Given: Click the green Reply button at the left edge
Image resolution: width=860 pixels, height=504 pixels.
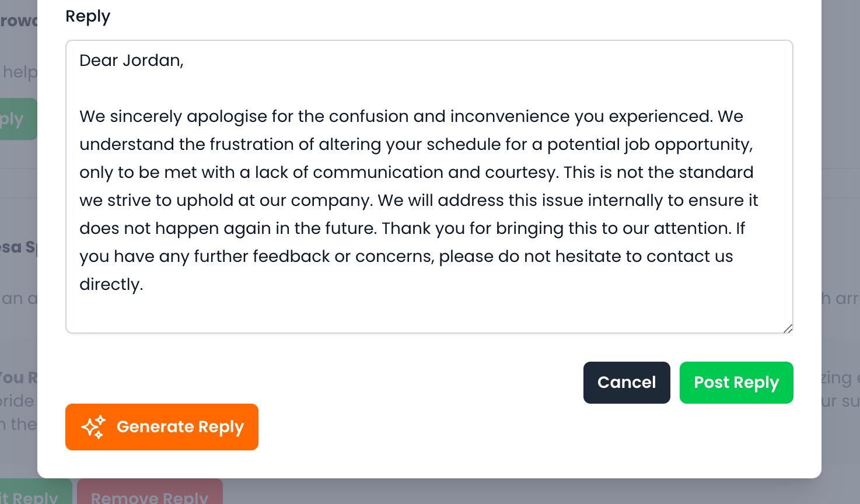Looking at the screenshot, I should [x=18, y=119].
